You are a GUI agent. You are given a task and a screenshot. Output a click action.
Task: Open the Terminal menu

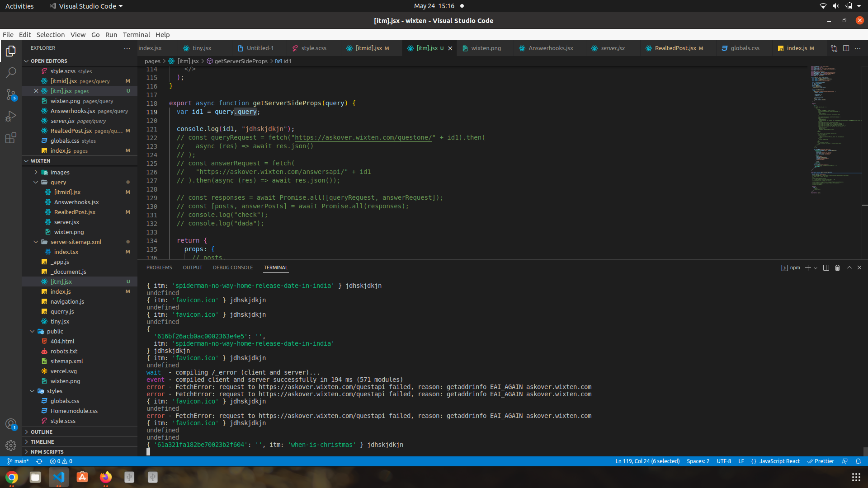[x=136, y=35]
